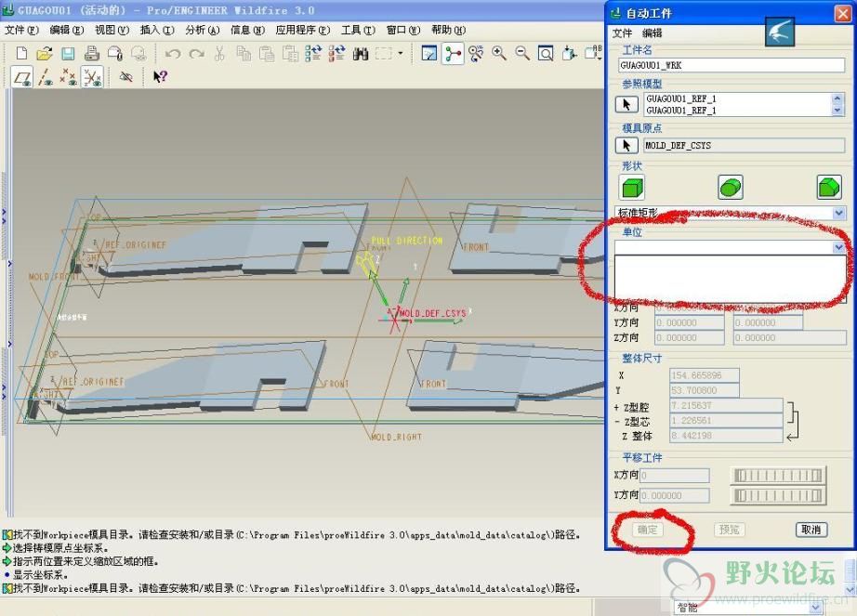
Task: Toggle datum axes visibility
Action: (x=46, y=77)
